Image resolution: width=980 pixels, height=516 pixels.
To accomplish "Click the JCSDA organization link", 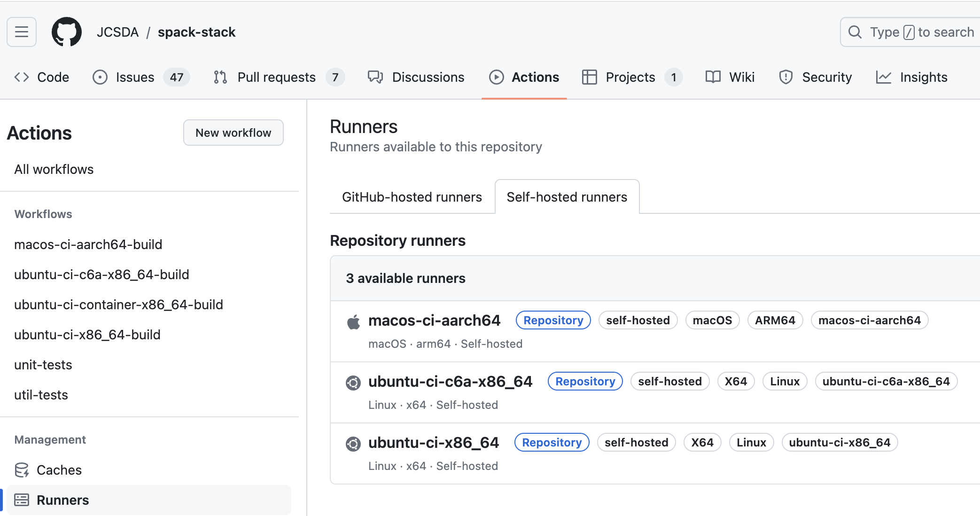I will tap(117, 32).
